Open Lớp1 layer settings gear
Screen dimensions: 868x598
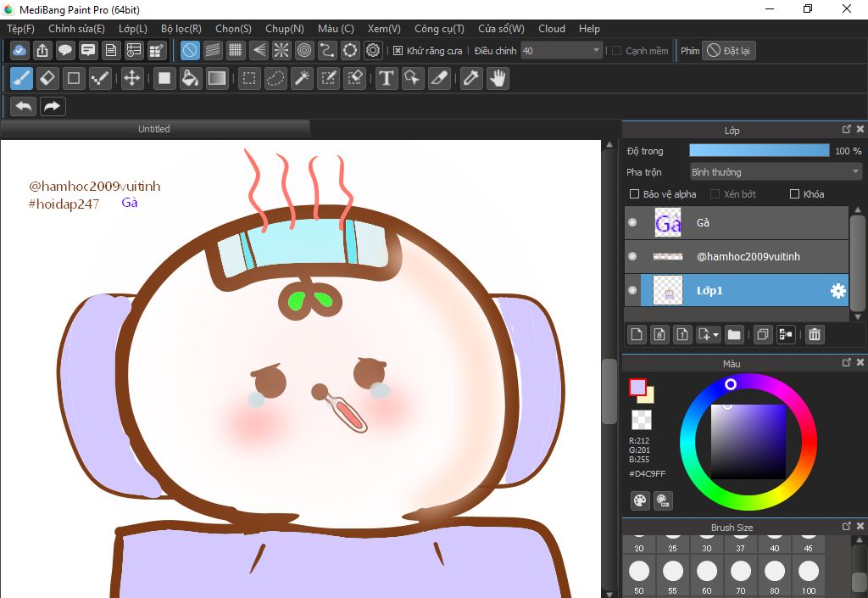tap(838, 291)
